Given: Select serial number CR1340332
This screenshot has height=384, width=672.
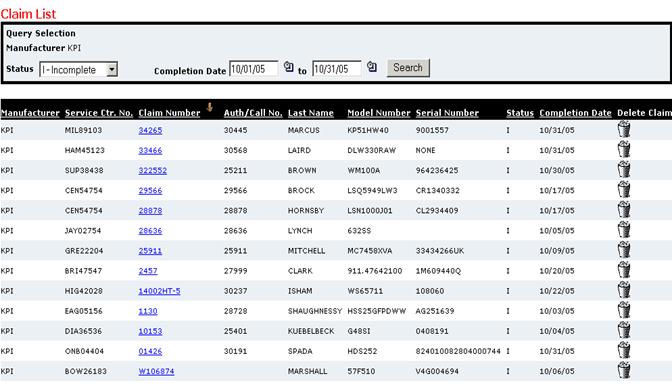Looking at the screenshot, I should tap(438, 191).
